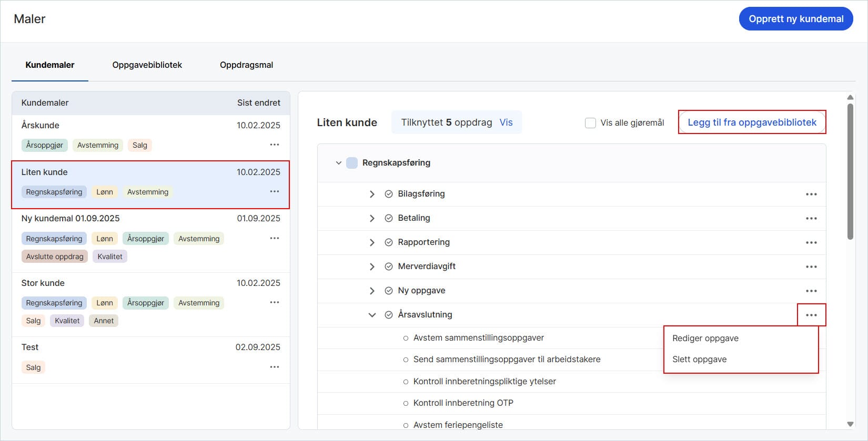Switch to the Oppgavebibliotek tab
Viewport: 868px width, 441px height.
(147, 65)
